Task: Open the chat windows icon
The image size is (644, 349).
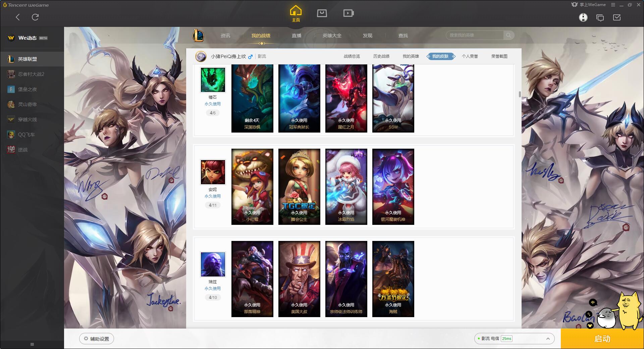Action: (600, 18)
